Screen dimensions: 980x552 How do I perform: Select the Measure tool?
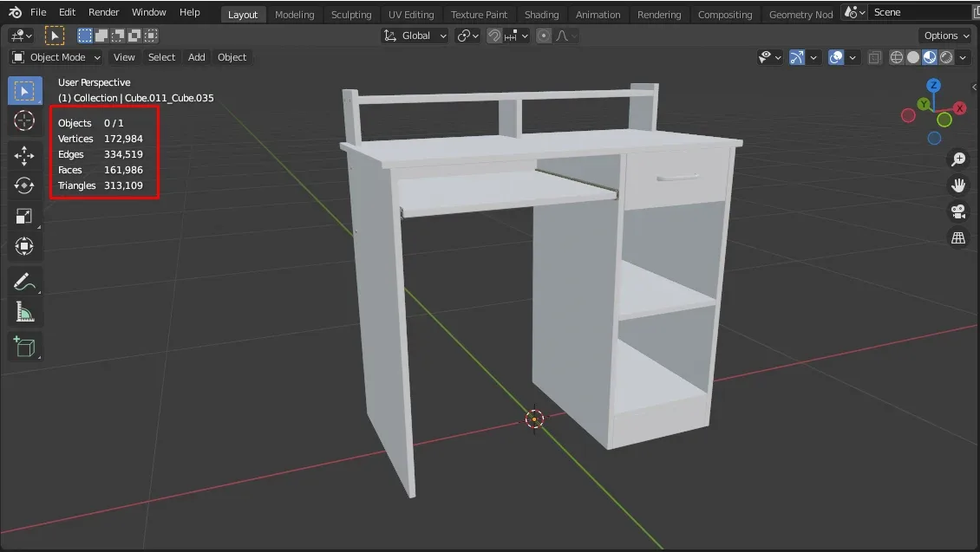(x=24, y=311)
